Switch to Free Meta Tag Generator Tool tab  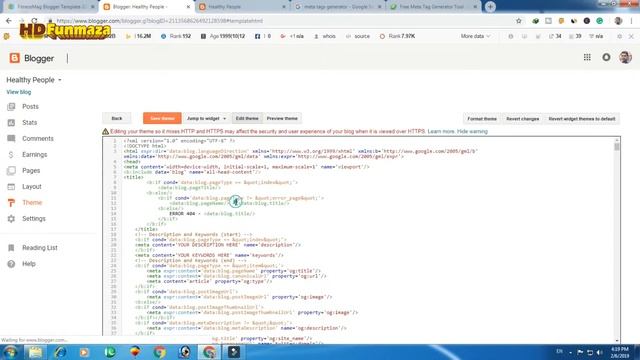[x=433, y=7]
